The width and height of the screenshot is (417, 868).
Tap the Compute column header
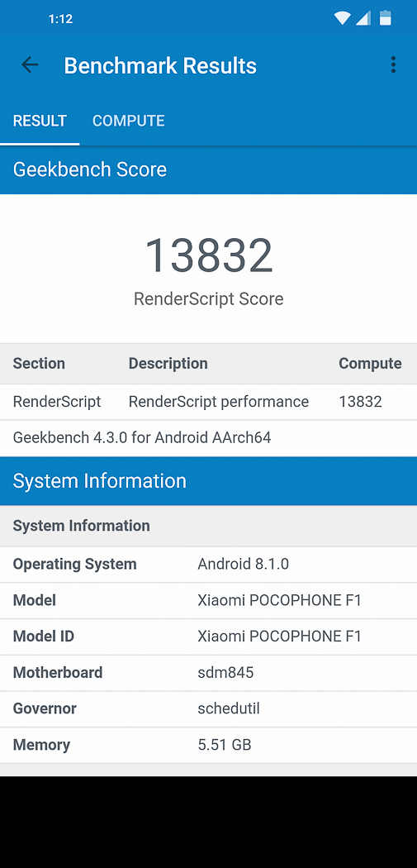(x=370, y=364)
